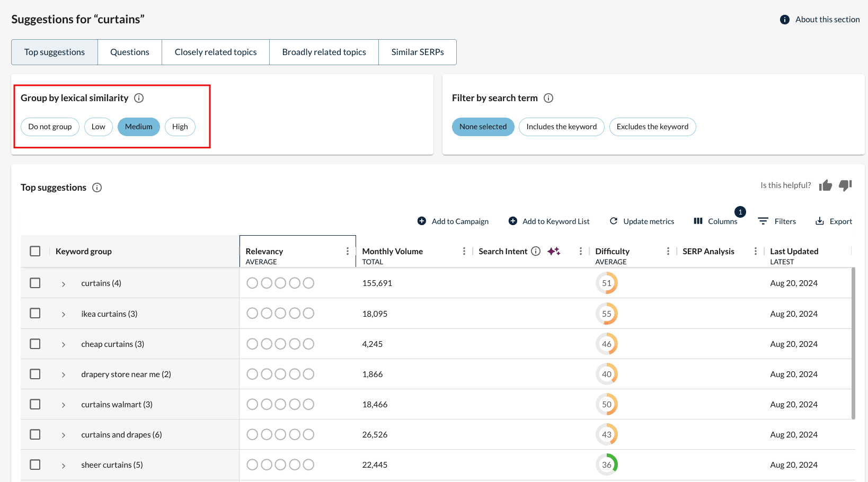Select the select-all checkbox in header
This screenshot has height=482, width=868.
coord(35,251)
